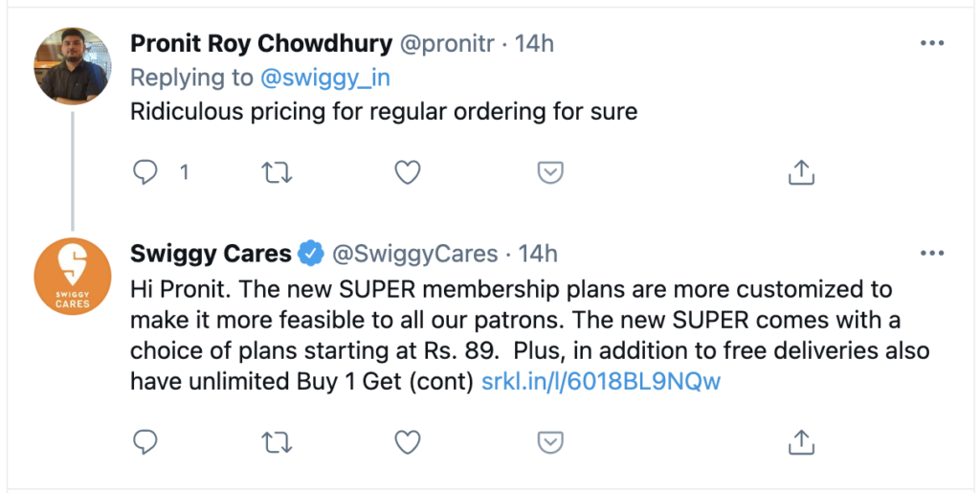The image size is (980, 493).
Task: Open Swiggy Cares profile name
Action: [x=211, y=254]
